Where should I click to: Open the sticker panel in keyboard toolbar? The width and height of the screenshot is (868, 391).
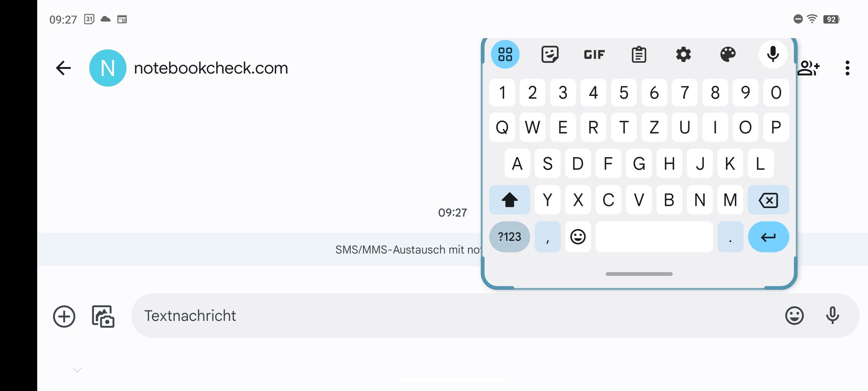tap(550, 54)
